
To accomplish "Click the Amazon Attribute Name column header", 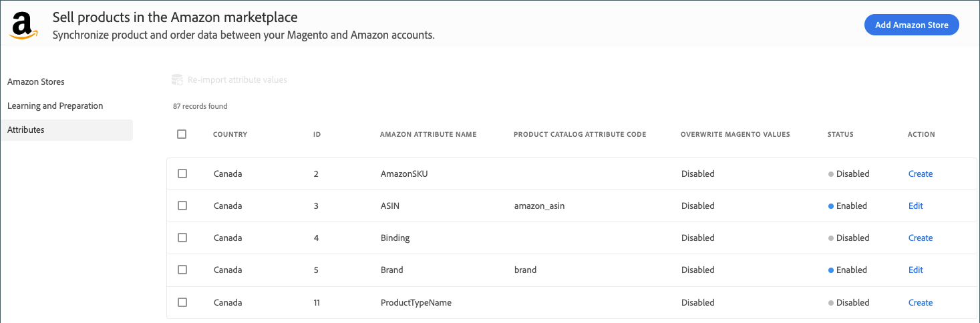I will (x=428, y=134).
